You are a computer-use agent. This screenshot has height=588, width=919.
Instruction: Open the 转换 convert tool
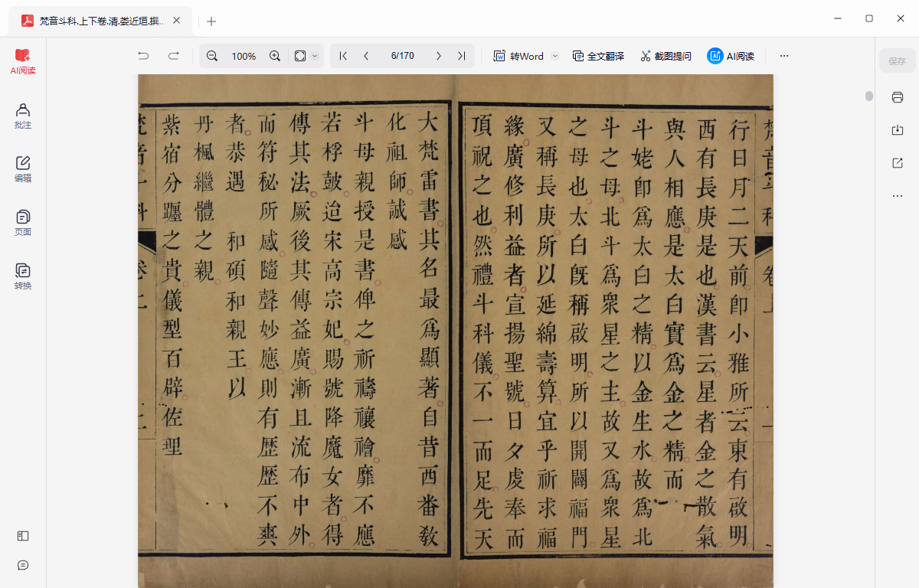click(x=23, y=276)
